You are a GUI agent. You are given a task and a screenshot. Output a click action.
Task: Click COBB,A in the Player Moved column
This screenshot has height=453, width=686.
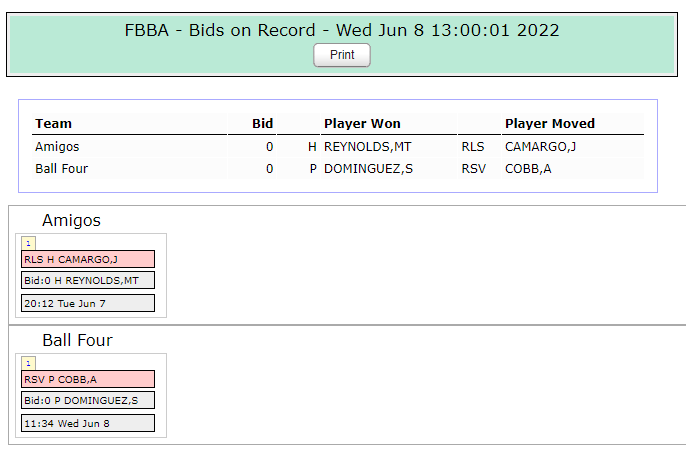528,169
